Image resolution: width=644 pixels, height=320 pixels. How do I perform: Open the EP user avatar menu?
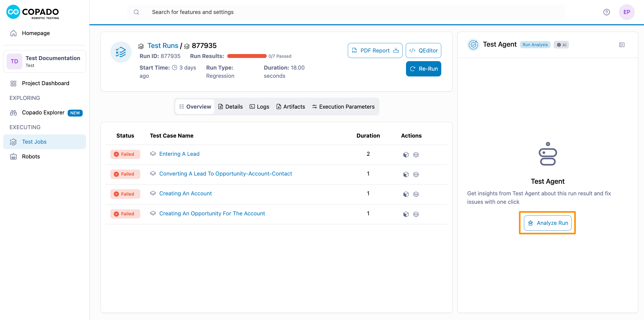[x=626, y=12]
